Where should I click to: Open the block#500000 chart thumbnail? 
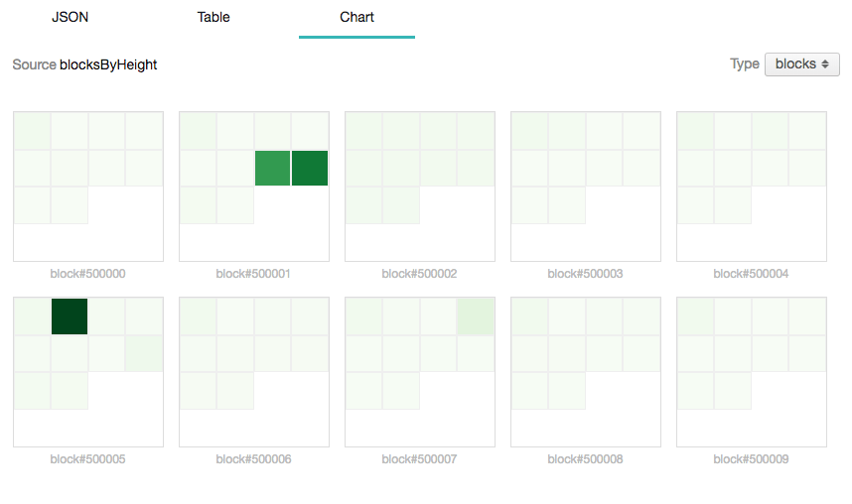[88, 187]
